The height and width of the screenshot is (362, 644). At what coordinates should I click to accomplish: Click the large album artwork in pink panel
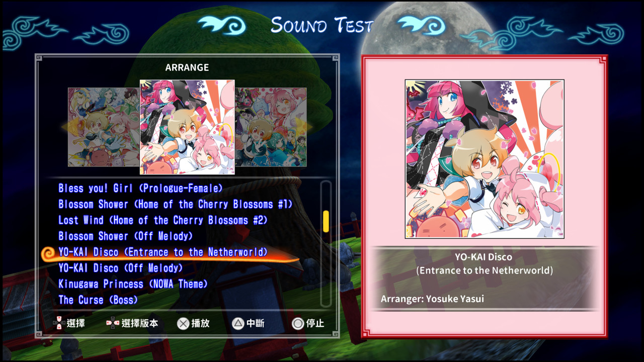485,159
